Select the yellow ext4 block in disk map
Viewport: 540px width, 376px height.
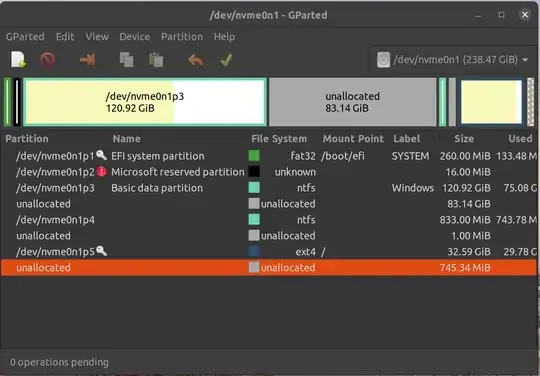point(491,102)
